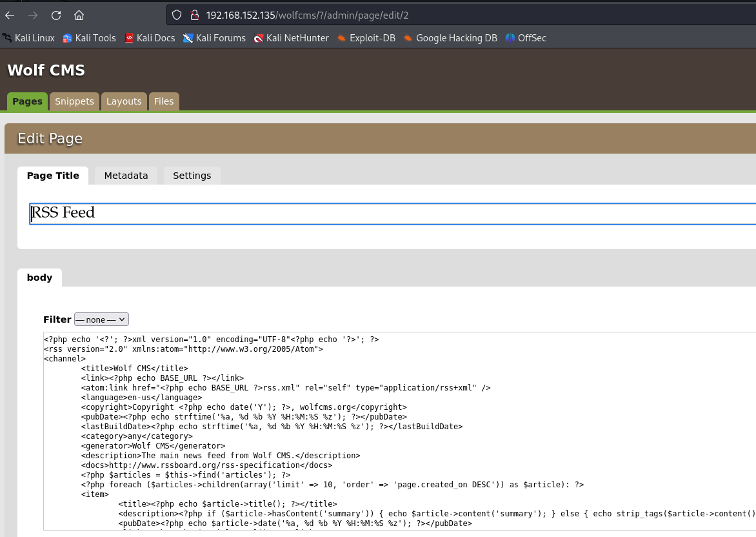The height and width of the screenshot is (537, 756).
Task: Click the Wolf CMS site title
Action: coord(46,70)
